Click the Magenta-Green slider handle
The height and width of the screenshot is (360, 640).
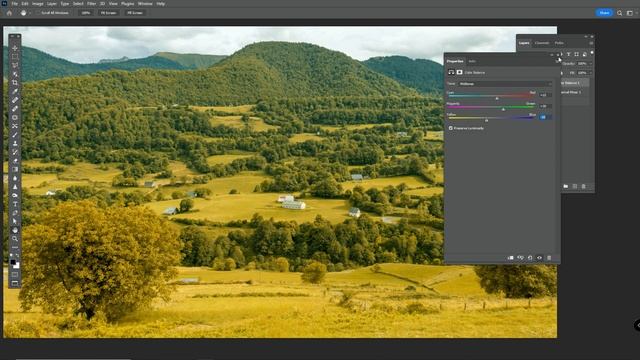pos(503,109)
